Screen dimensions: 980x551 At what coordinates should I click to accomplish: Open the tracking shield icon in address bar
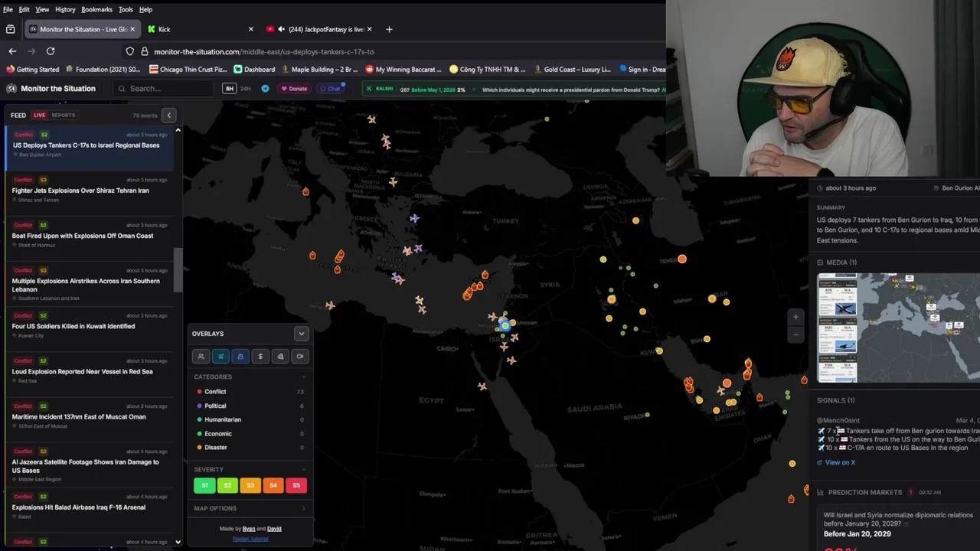(129, 51)
